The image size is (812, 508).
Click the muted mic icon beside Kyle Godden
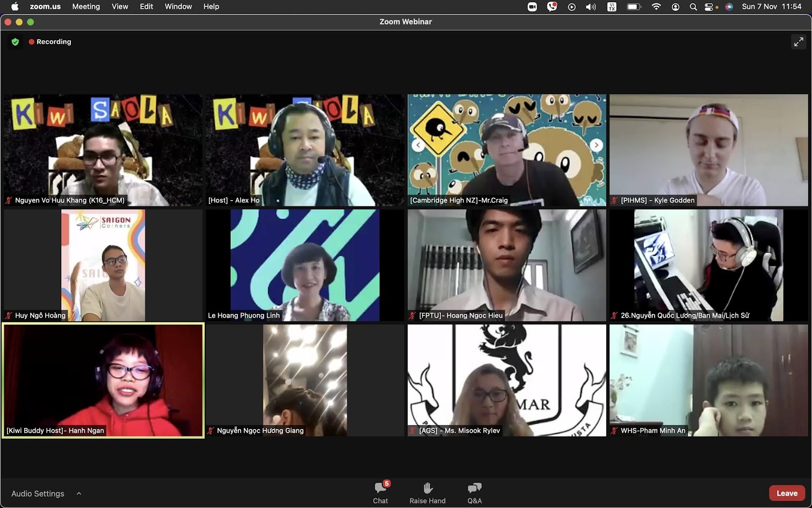[x=614, y=201]
